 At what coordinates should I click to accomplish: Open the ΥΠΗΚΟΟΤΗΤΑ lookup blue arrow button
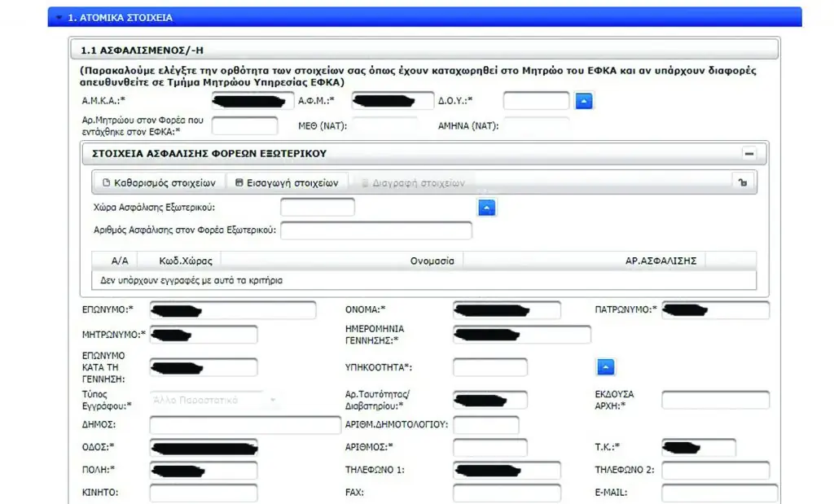pyautogui.click(x=605, y=367)
